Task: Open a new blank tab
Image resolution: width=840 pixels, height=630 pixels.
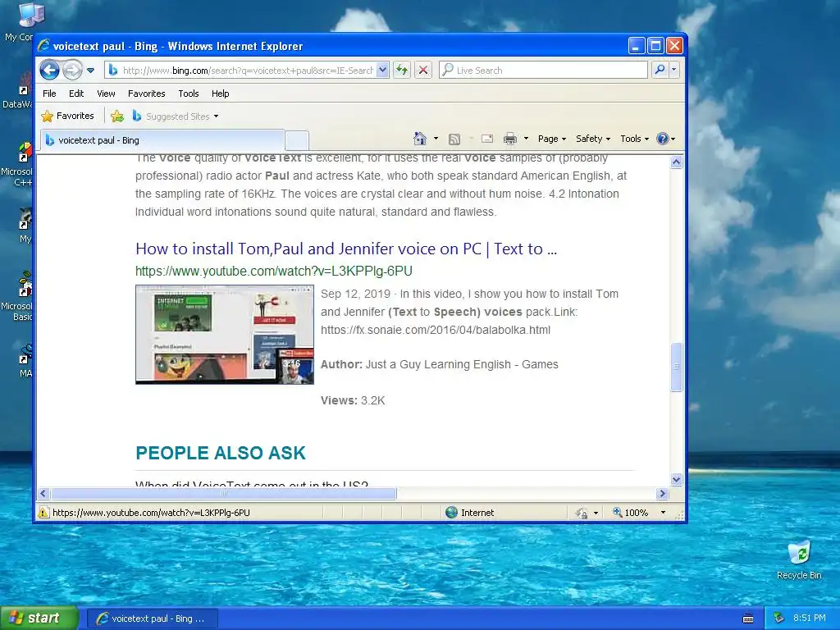Action: 297,140
